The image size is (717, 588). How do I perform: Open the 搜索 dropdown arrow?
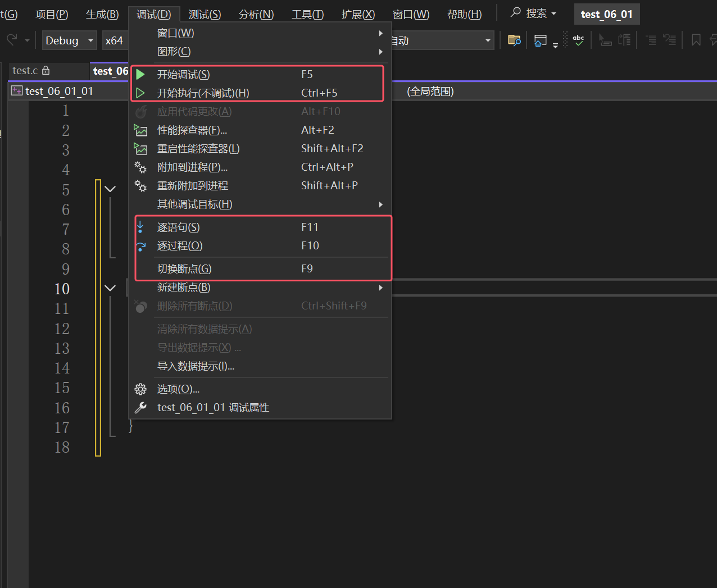point(554,13)
